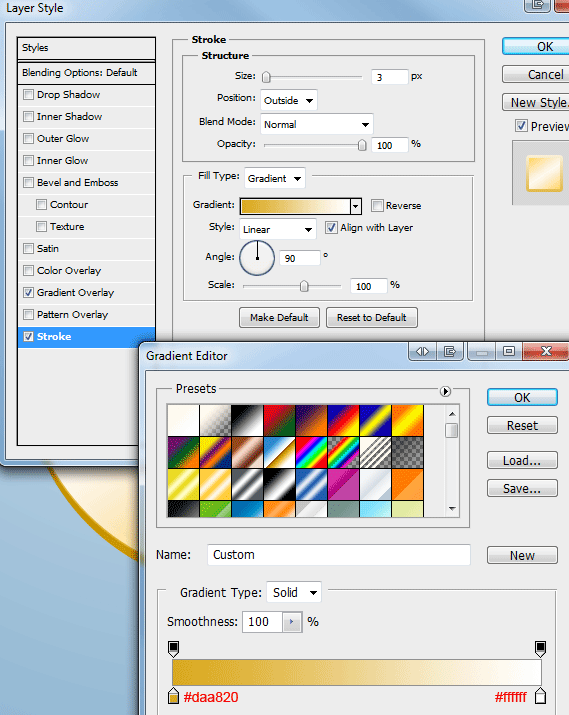Choose the yellow metallic gradient preset

183,484
